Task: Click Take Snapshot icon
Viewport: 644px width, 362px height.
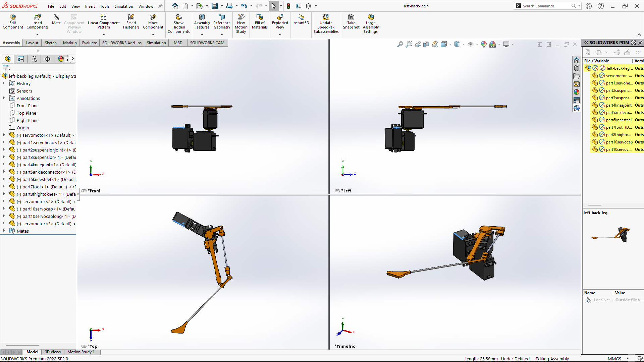Action: tap(351, 17)
